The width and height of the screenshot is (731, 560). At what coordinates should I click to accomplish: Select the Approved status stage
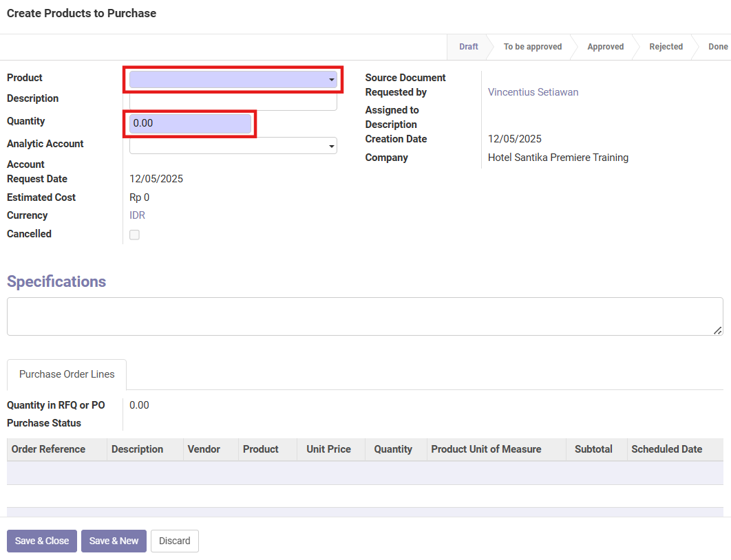point(605,47)
